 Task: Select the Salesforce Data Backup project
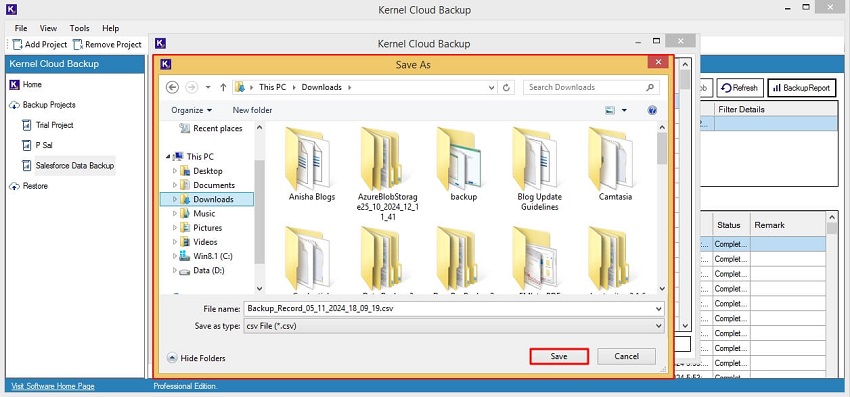pyautogui.click(x=75, y=165)
